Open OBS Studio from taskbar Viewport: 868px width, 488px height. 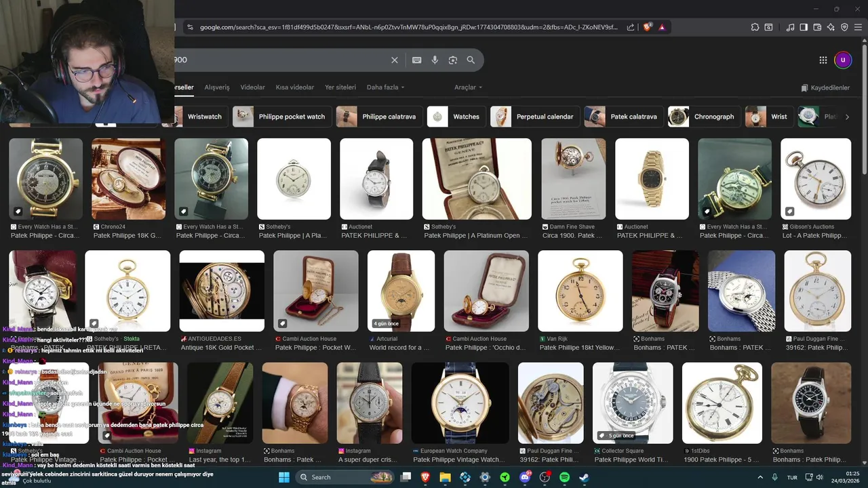tap(545, 477)
